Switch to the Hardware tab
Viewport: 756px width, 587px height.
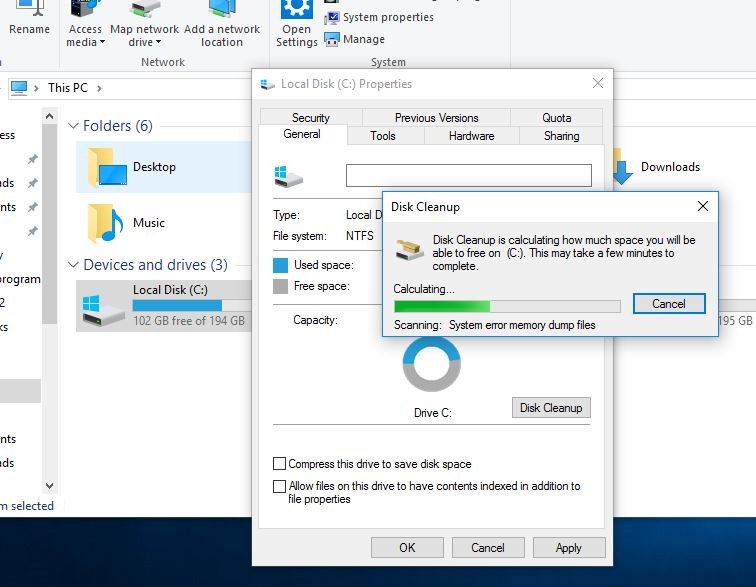pos(472,136)
